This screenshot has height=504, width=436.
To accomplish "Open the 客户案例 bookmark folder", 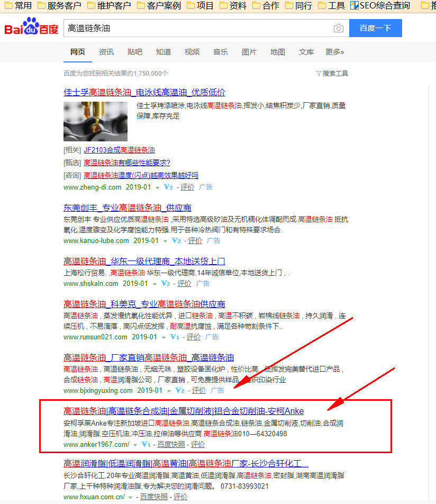I will pyautogui.click(x=159, y=5).
